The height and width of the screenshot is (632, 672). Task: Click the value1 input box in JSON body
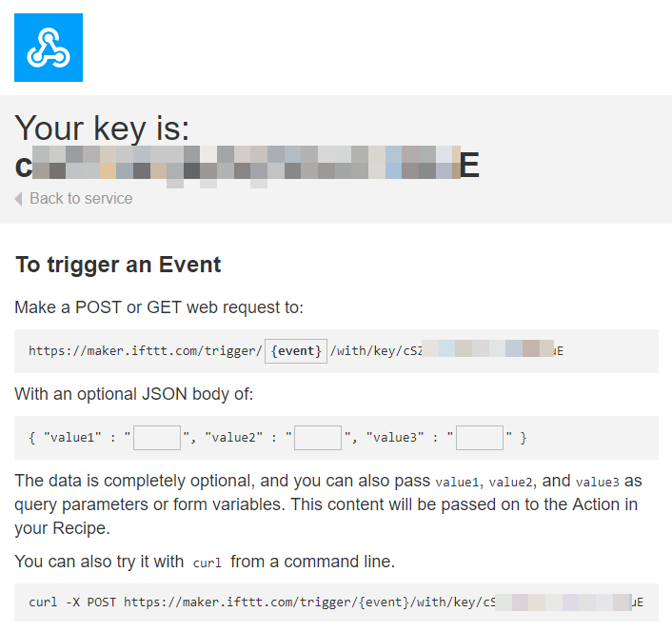(x=157, y=438)
